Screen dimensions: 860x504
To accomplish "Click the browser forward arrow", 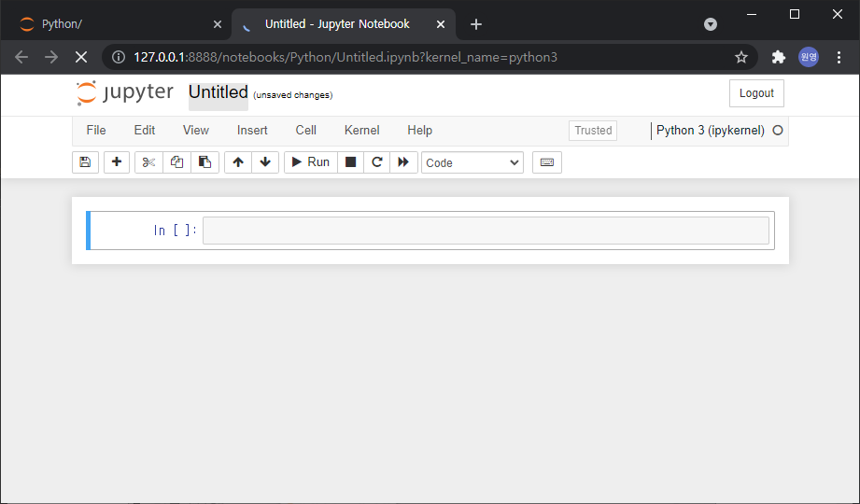I will (51, 57).
